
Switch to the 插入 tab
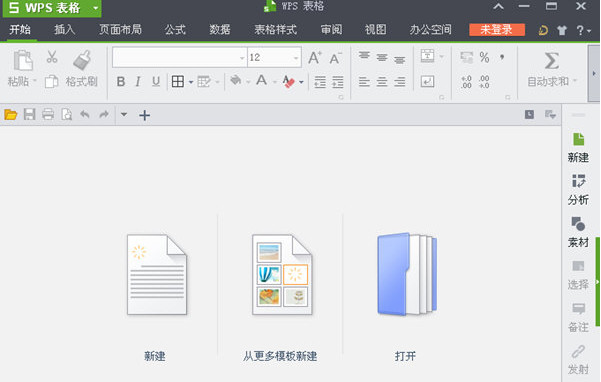[64, 30]
